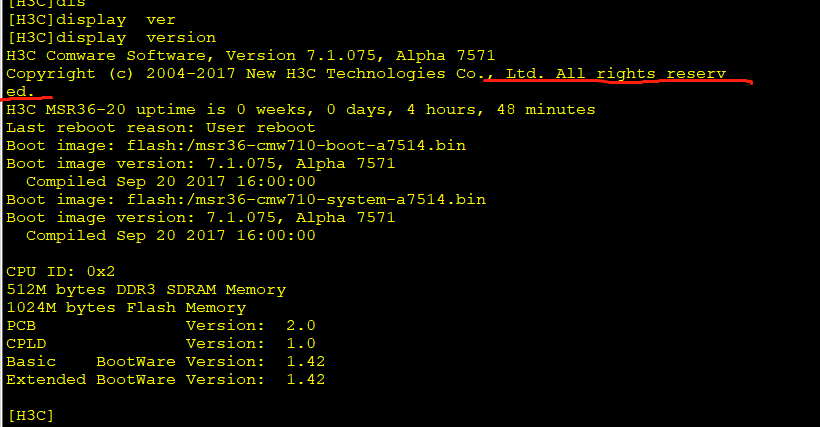820x427 pixels.
Task: Click the H3C Comware Software version line
Action: coord(250,55)
